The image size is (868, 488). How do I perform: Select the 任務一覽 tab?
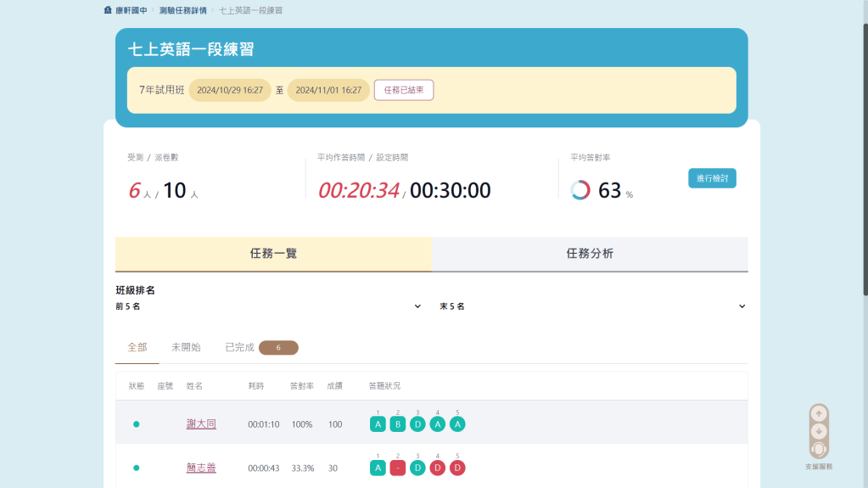(273, 254)
